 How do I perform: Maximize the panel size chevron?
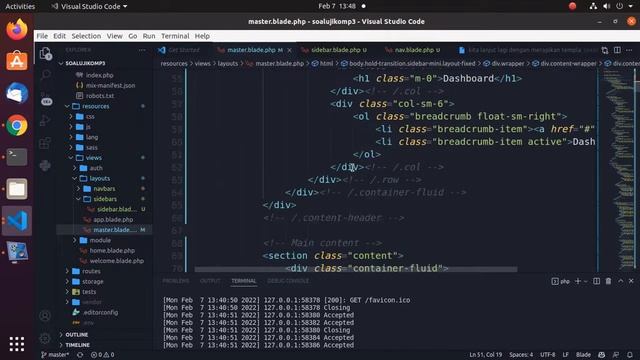click(620, 281)
